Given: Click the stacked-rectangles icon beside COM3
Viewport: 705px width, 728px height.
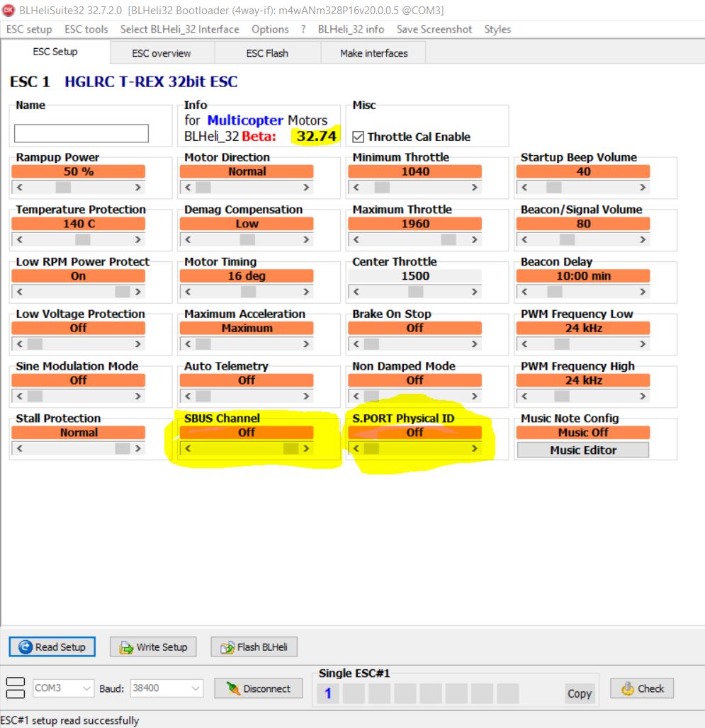Looking at the screenshot, I should [16, 688].
